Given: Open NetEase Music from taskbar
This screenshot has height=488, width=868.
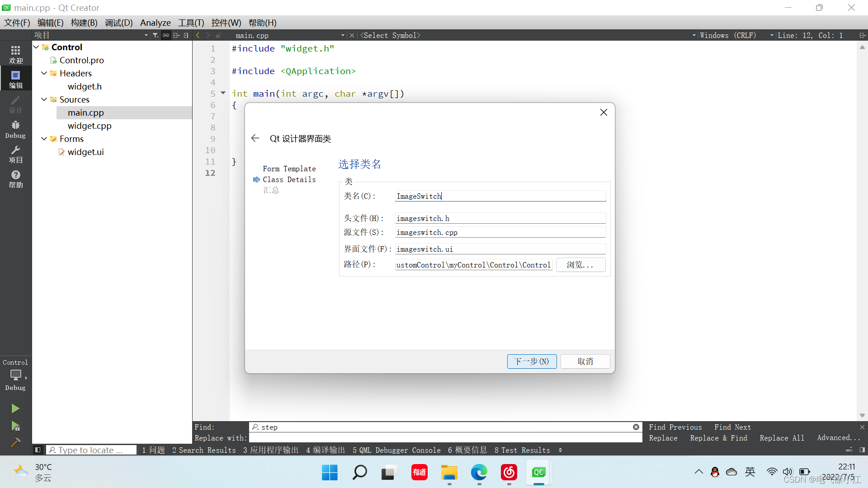Looking at the screenshot, I should (x=509, y=473).
